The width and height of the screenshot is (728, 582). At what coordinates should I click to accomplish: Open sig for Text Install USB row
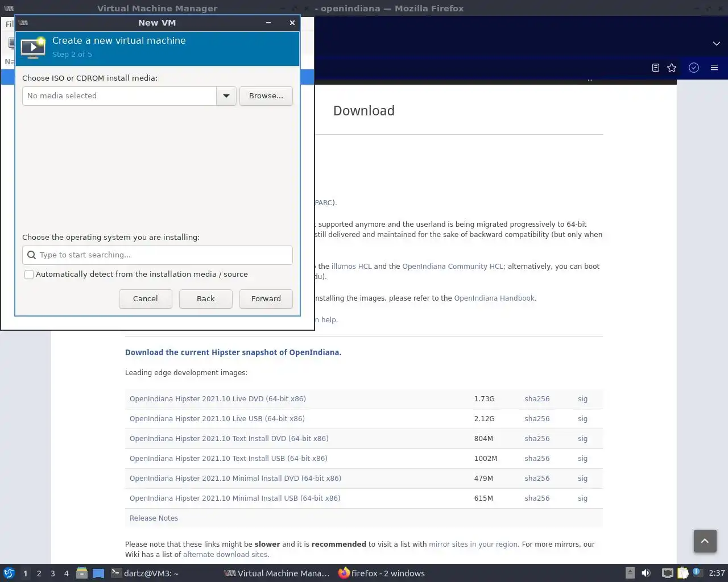click(x=582, y=459)
